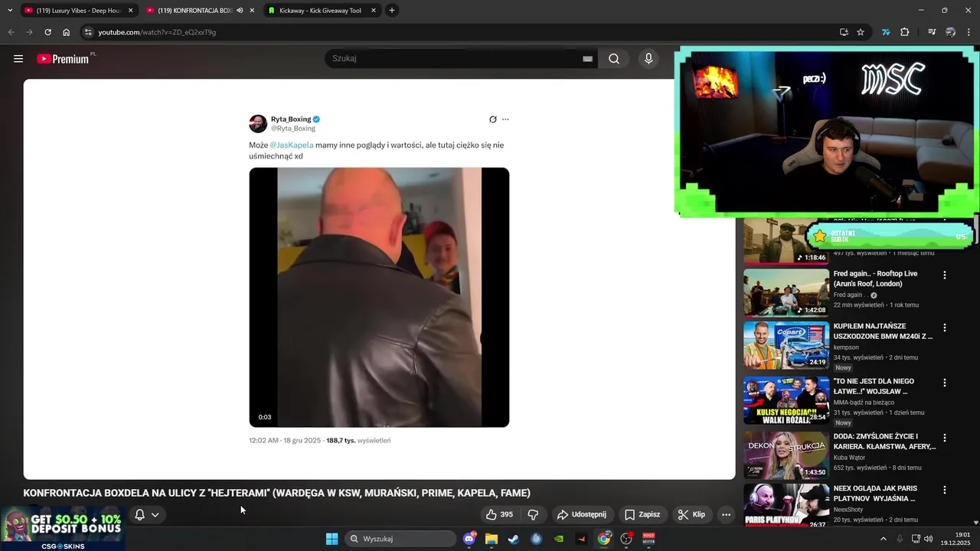Open menu for NEEX OGLĄDA video
Screen dimensions: 980x551
pos(945,490)
